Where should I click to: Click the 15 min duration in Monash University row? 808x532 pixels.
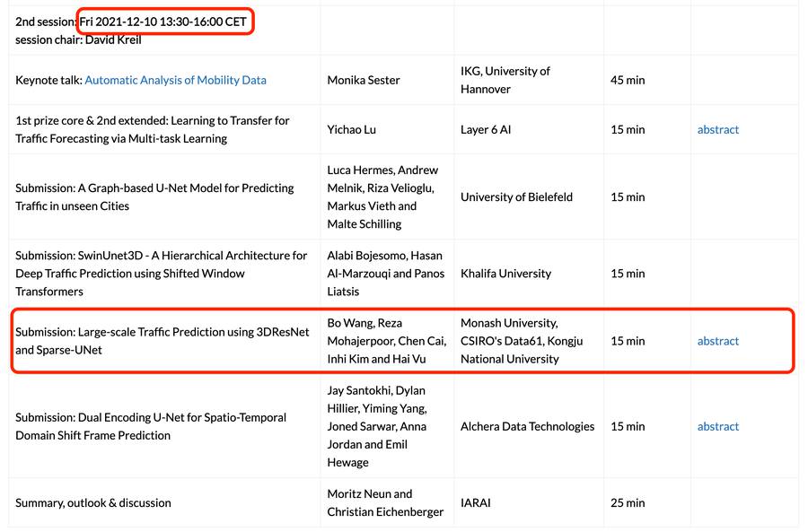click(628, 341)
